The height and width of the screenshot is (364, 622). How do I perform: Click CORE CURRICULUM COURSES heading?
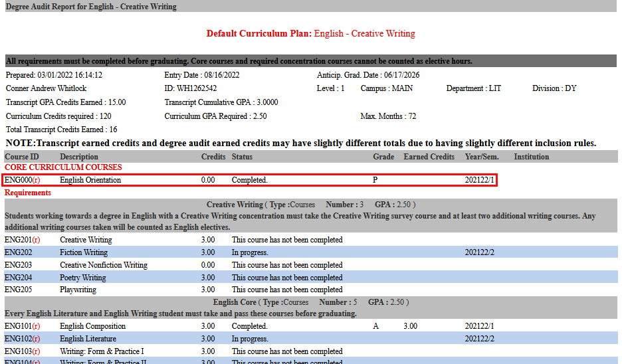63,167
